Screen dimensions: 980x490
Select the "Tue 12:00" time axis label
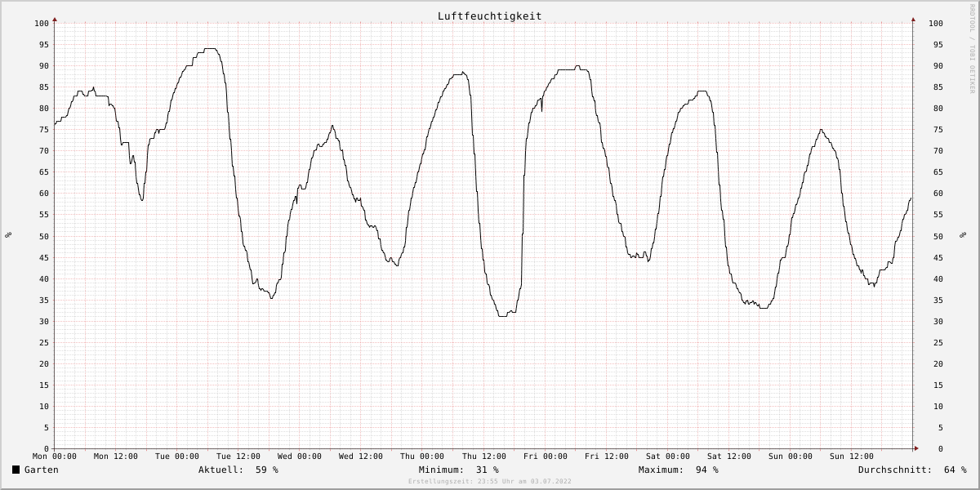click(238, 457)
